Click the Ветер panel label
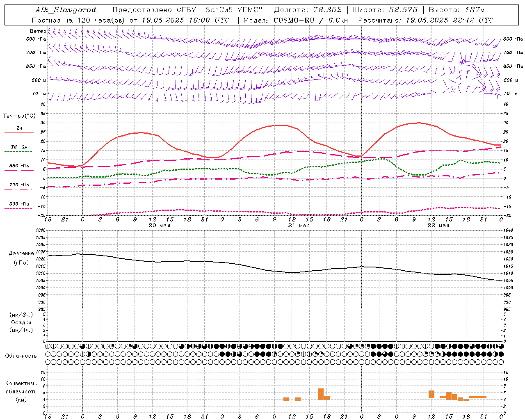The width and height of the screenshot is (525, 420). [38, 31]
